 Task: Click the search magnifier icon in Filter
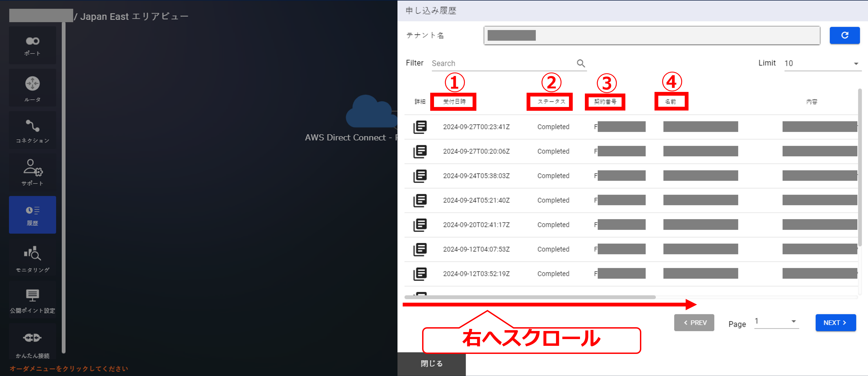pos(581,63)
